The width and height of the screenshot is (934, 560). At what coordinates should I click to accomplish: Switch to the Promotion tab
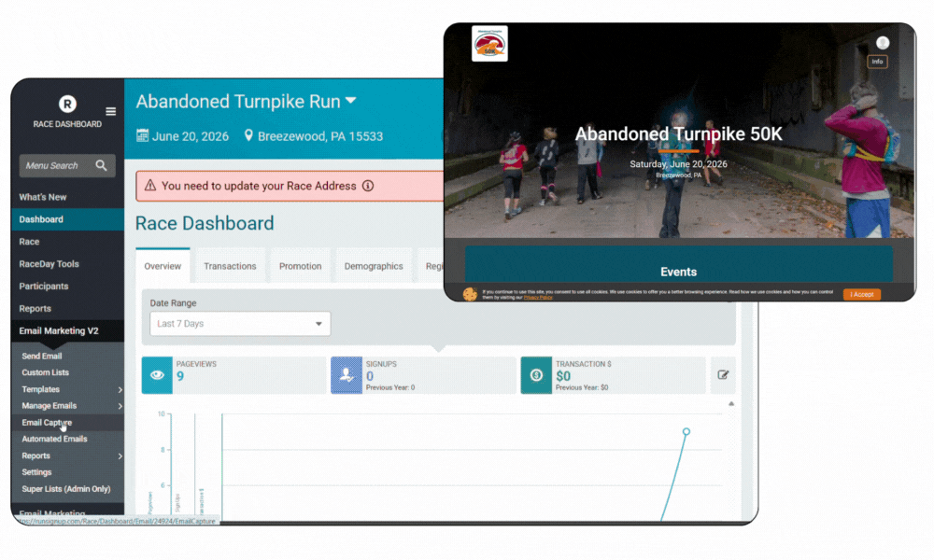point(300,266)
